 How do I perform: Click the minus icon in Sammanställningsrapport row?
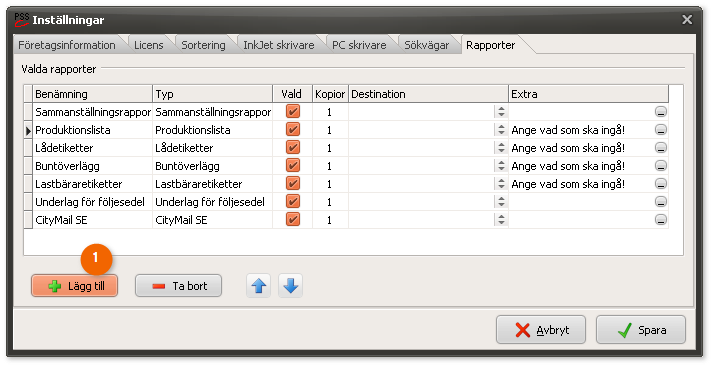(661, 112)
